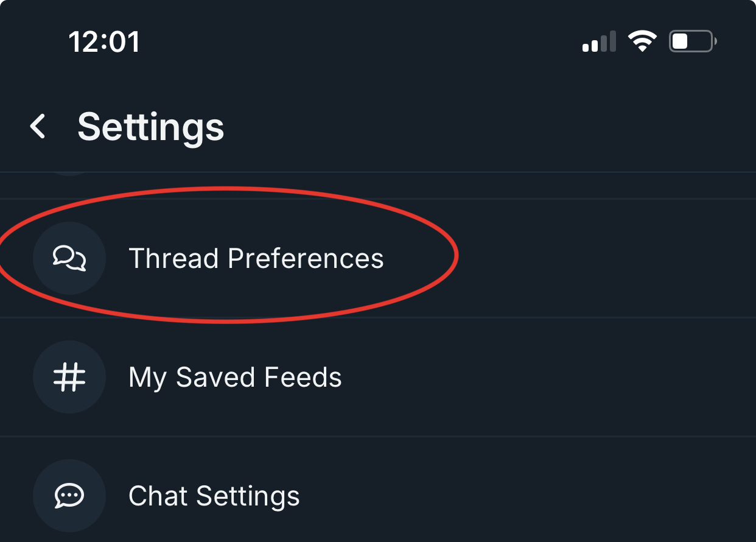This screenshot has width=756, height=542.
Task: Click the cellular signal bars icon
Action: point(599,43)
